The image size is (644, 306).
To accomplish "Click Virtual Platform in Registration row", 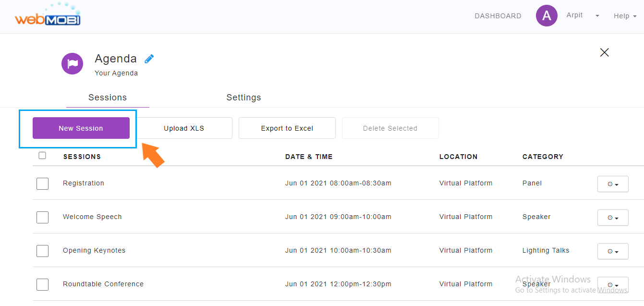I will coord(466,183).
